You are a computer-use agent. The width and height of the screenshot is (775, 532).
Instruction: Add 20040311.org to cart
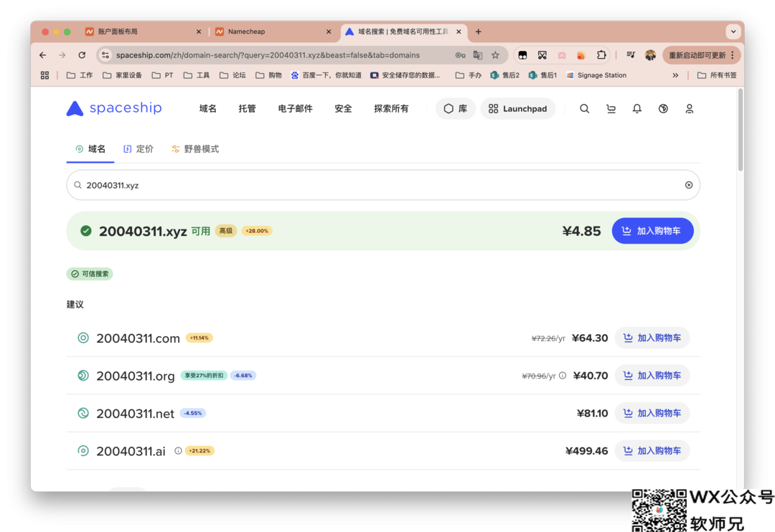[652, 376]
